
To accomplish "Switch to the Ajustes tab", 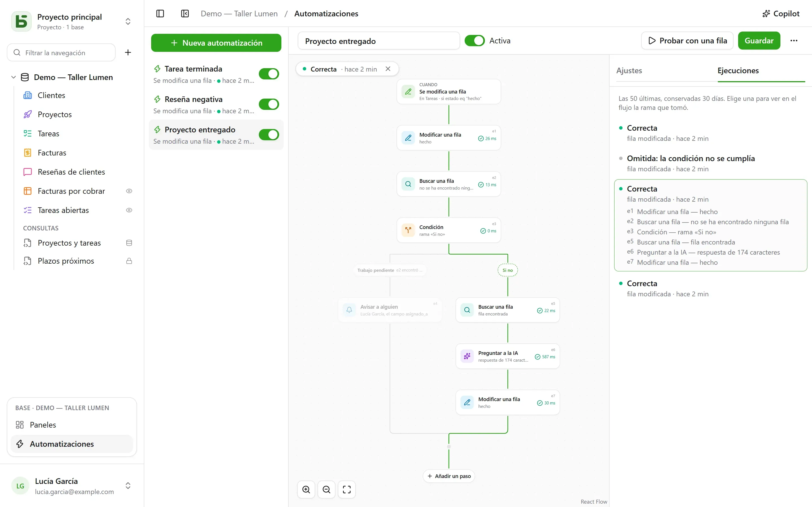I will 629,70.
